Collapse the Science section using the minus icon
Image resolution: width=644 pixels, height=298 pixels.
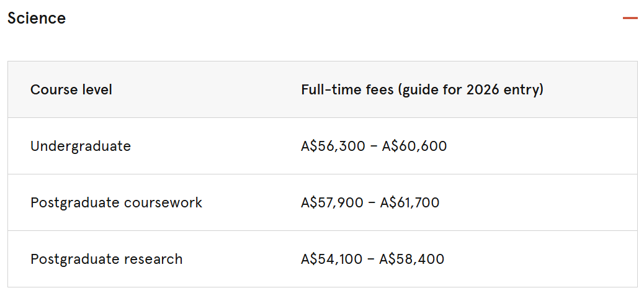pyautogui.click(x=630, y=19)
